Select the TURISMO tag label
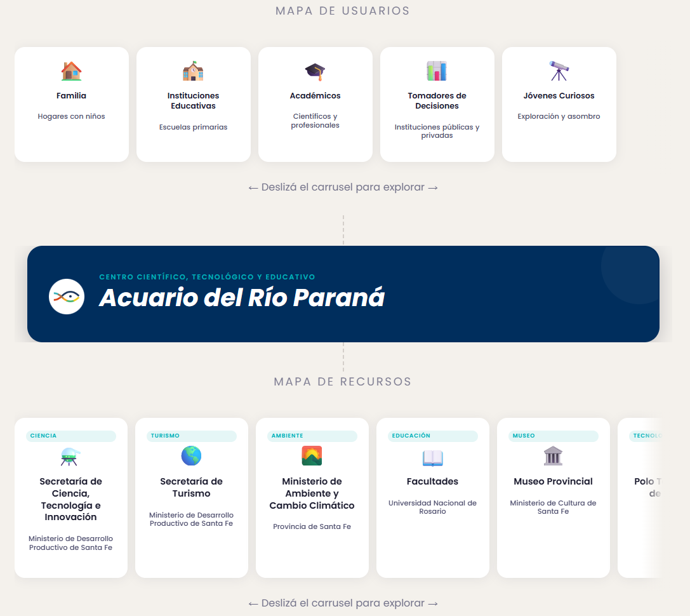690x616 pixels. 192,436
